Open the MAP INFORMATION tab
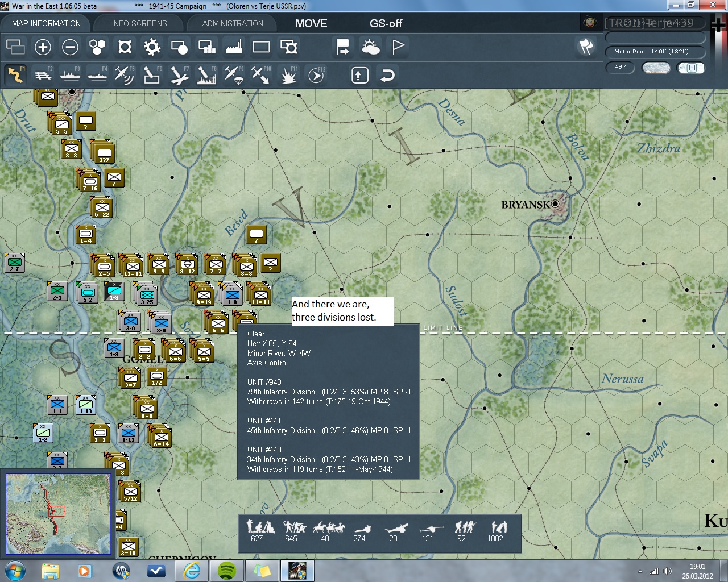This screenshot has height=582, width=728. tap(46, 23)
